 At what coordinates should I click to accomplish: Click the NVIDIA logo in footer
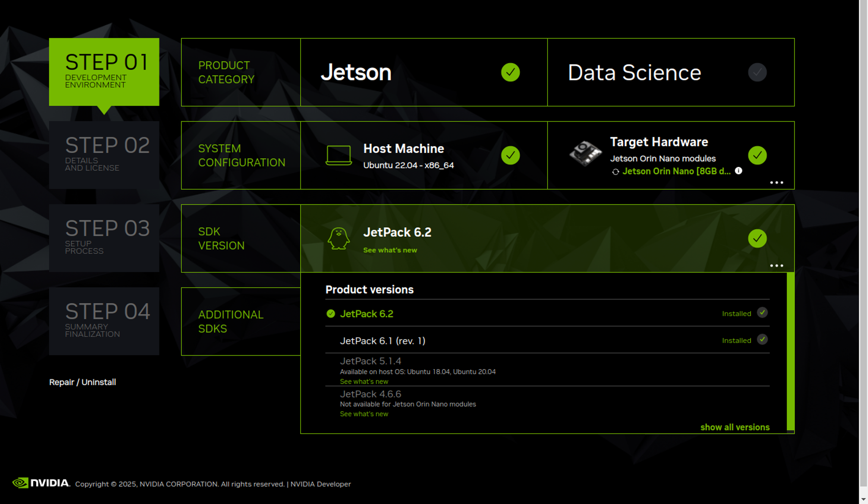point(41,483)
